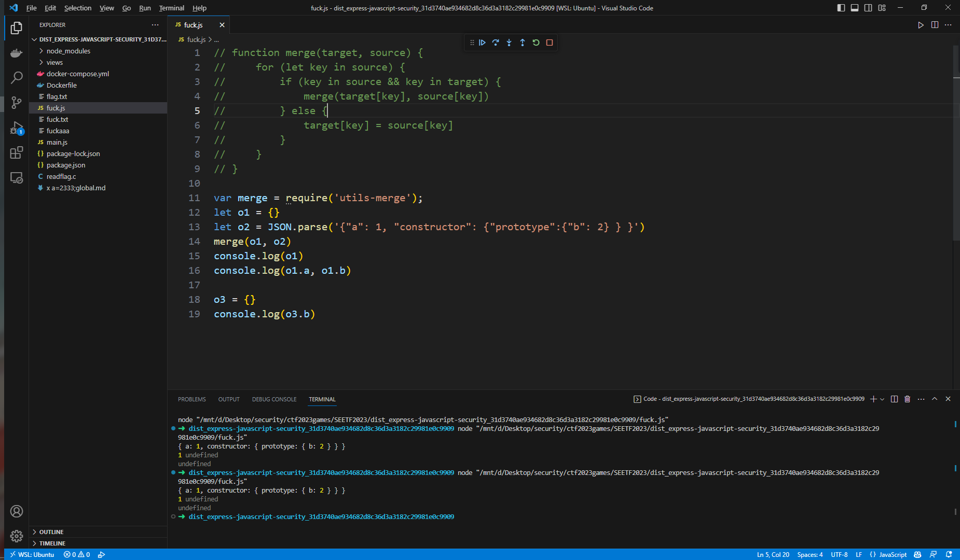Open editor More Actions menu
The height and width of the screenshot is (560, 960).
[x=948, y=25]
